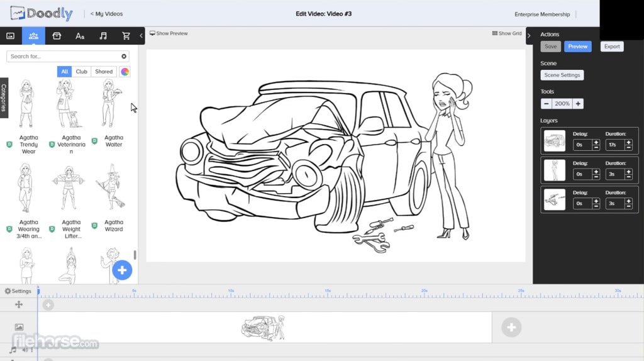
Task: Mute the audio track speaker icon
Action: pyautogui.click(x=25, y=350)
